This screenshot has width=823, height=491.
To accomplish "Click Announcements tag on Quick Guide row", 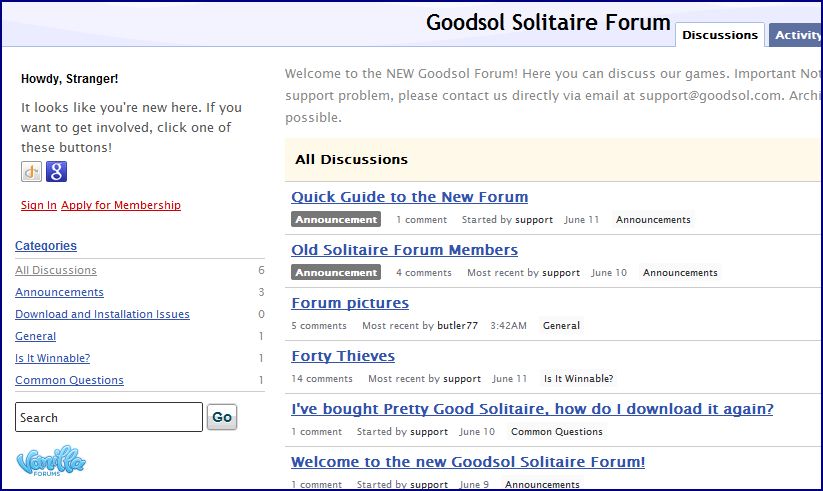I will pos(653,220).
